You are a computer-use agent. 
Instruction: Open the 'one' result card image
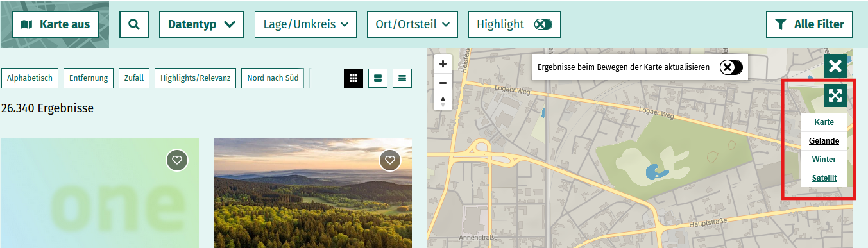tap(100, 193)
